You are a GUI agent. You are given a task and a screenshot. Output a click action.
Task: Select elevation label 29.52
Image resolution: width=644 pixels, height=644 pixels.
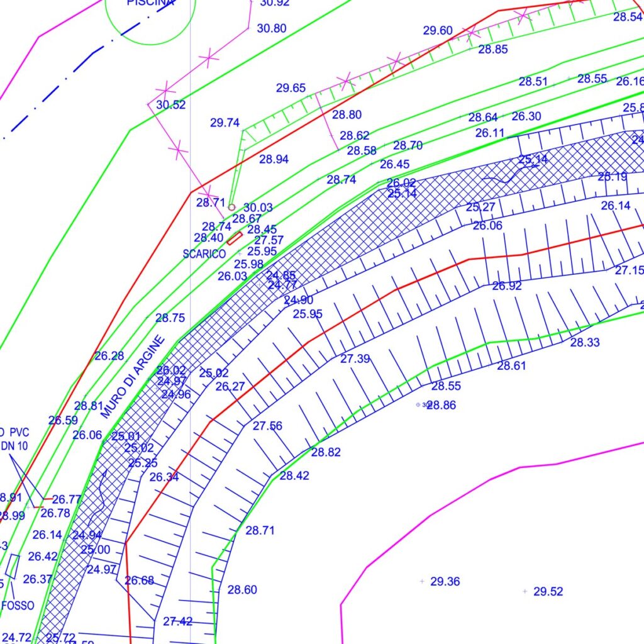(x=548, y=591)
